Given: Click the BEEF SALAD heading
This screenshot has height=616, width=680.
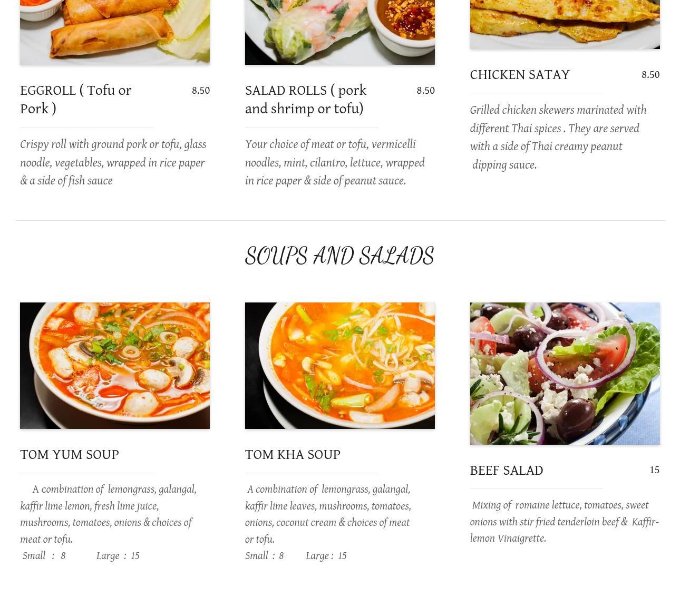Looking at the screenshot, I should (x=507, y=471).
